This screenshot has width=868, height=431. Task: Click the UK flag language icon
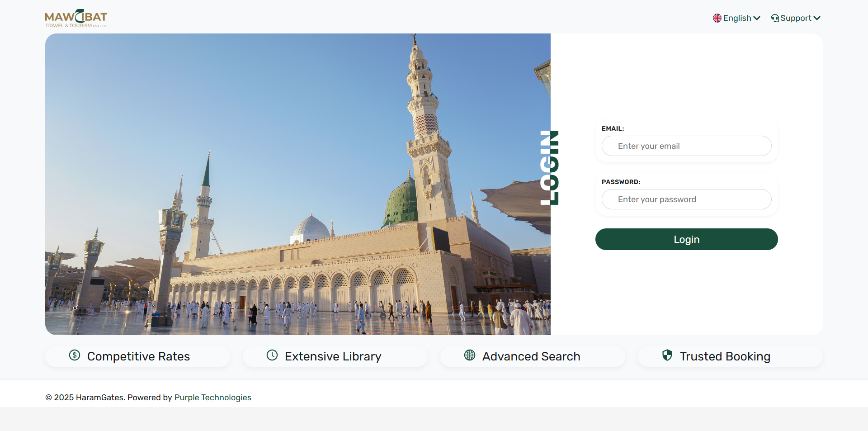click(717, 18)
